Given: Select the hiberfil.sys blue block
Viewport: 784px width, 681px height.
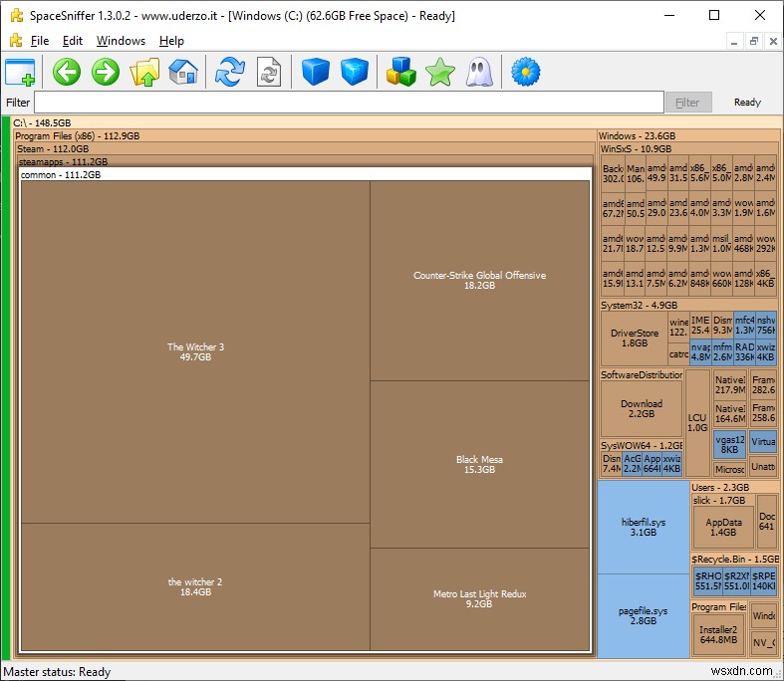Looking at the screenshot, I should click(644, 527).
